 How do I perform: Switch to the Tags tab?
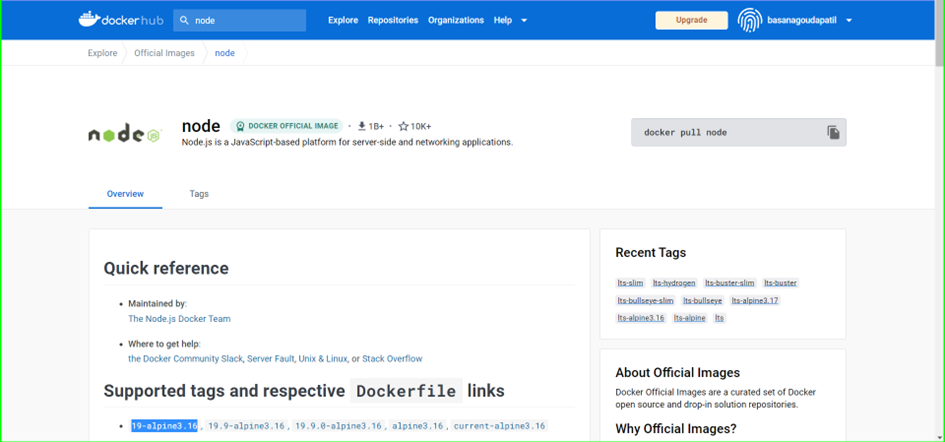tap(199, 194)
